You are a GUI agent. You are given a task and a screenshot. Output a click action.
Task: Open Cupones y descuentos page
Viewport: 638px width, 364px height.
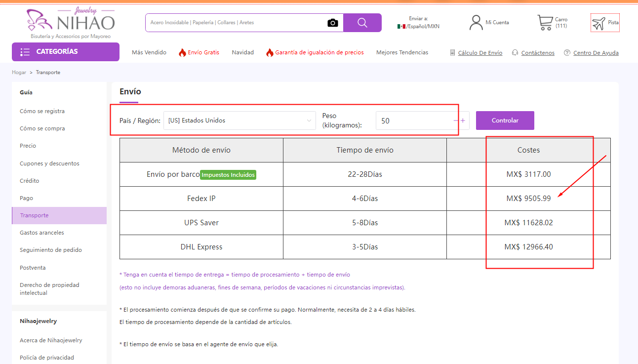coord(49,163)
